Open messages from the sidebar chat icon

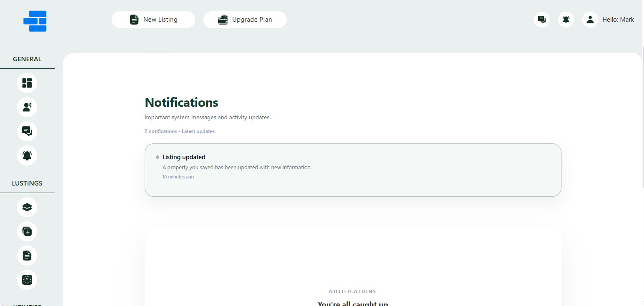[27, 131]
